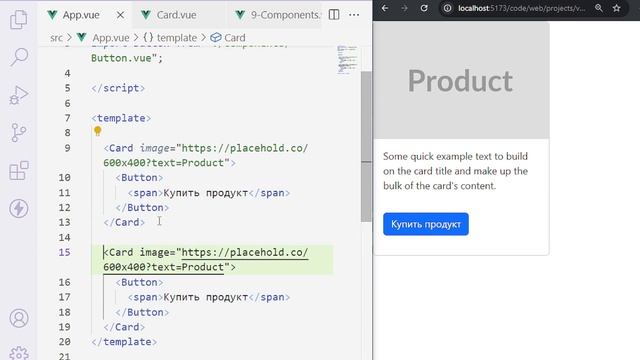
Task: Close the App.vue tab
Action: click(x=120, y=15)
